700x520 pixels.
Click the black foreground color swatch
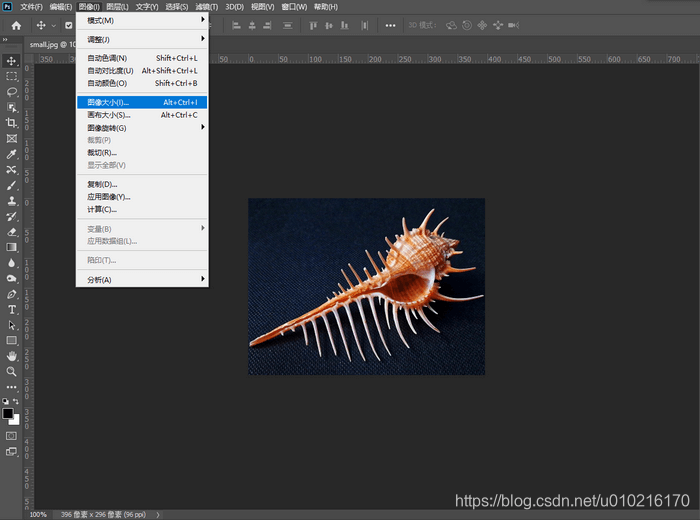pos(8,413)
